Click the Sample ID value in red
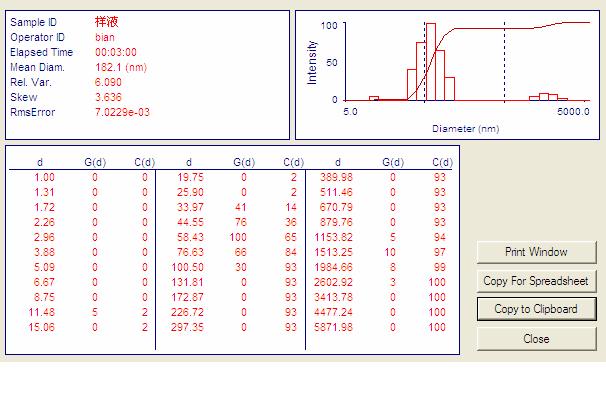Viewport: 606px width, 401px height. tap(107, 22)
